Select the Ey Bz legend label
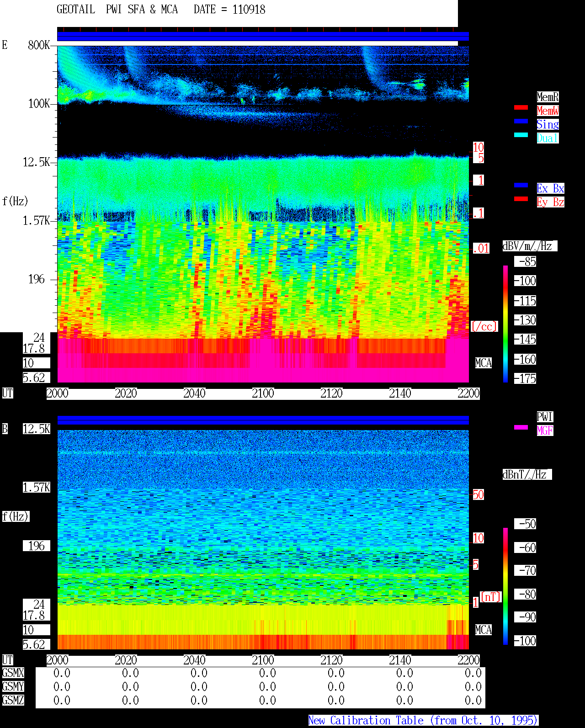The height and width of the screenshot is (728, 585). [x=550, y=202]
